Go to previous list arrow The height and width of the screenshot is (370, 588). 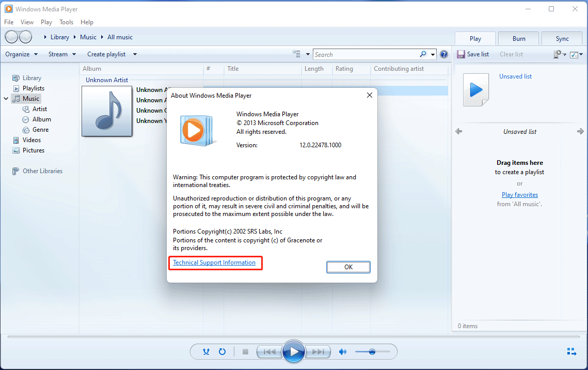pos(458,131)
